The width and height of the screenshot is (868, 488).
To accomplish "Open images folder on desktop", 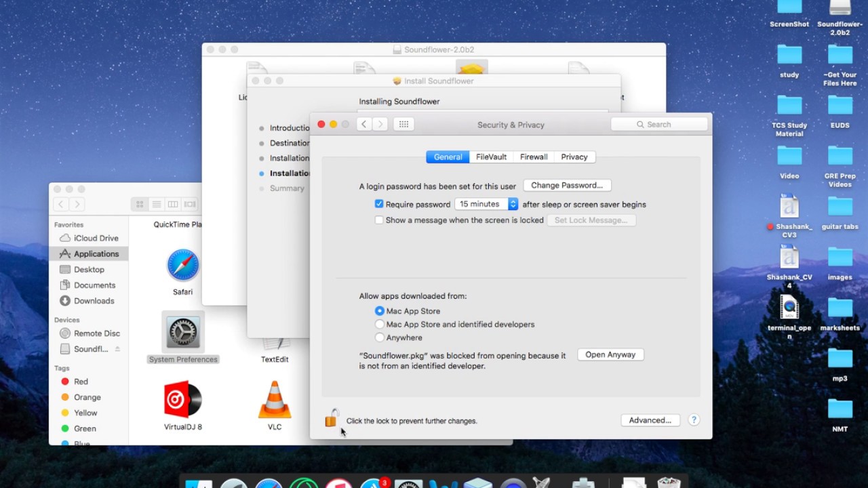I will (x=840, y=257).
